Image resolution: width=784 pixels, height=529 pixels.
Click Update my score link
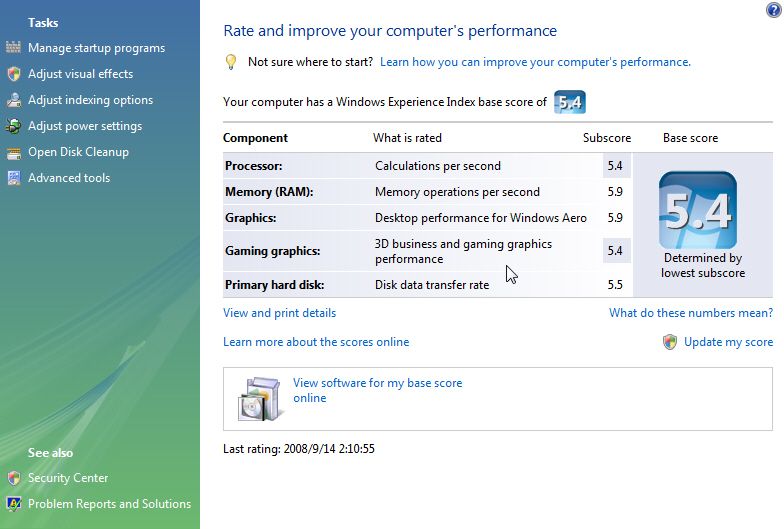(x=728, y=342)
